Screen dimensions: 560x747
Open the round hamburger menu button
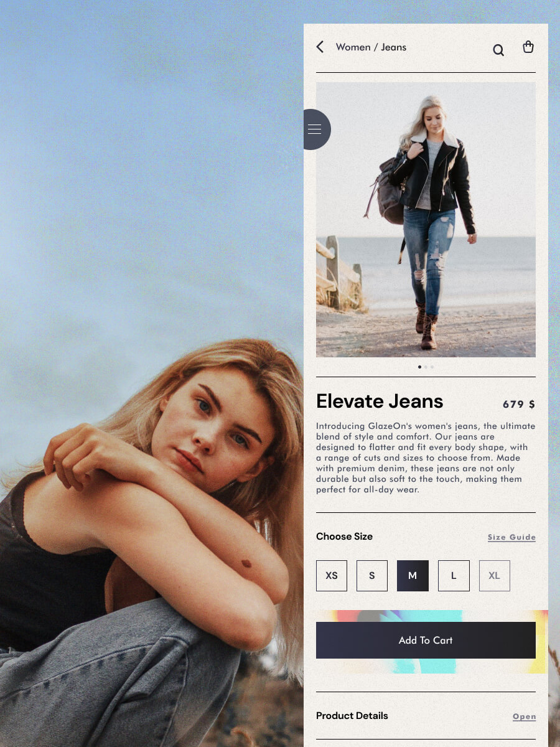pyautogui.click(x=315, y=129)
